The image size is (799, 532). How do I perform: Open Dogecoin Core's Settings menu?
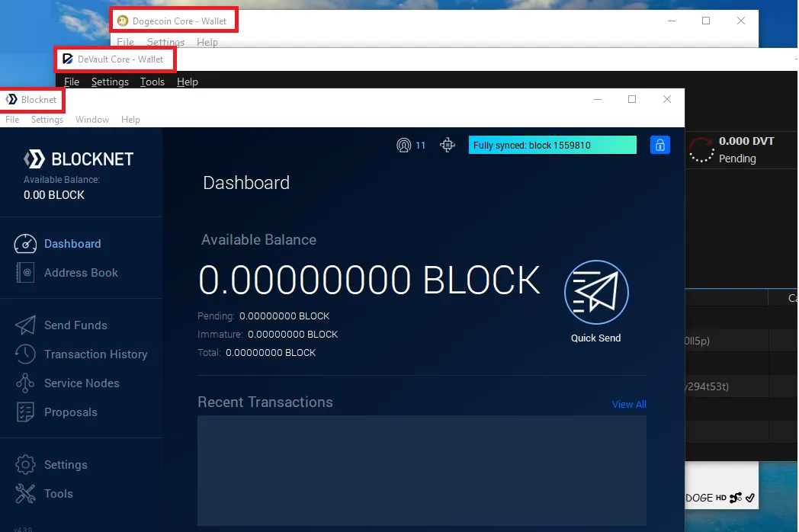click(x=165, y=42)
